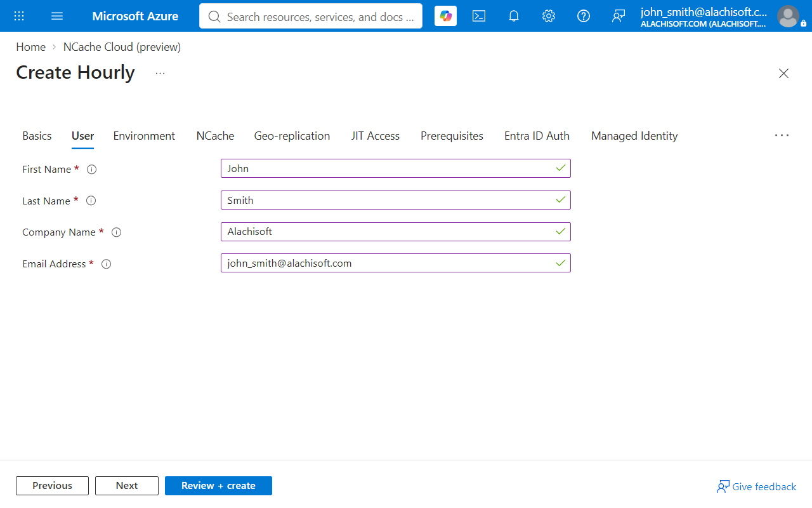Click into the First Name field
Viewport: 812px width, 508px height.
(x=396, y=168)
